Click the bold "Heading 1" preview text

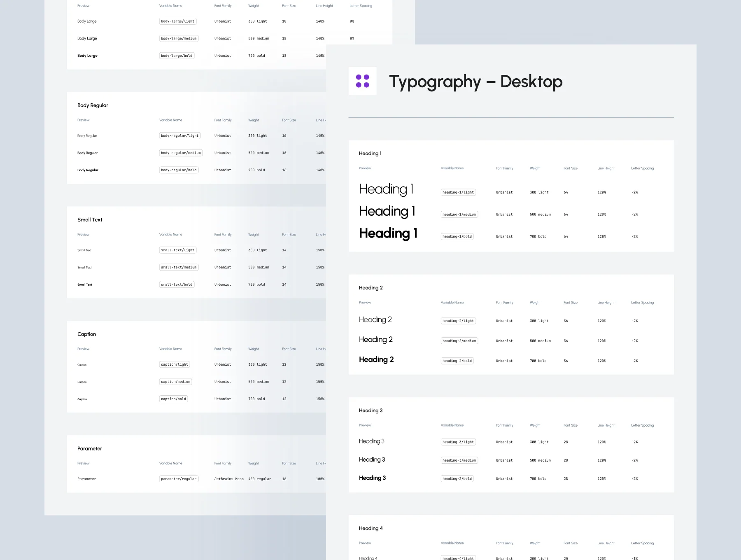pyautogui.click(x=388, y=233)
